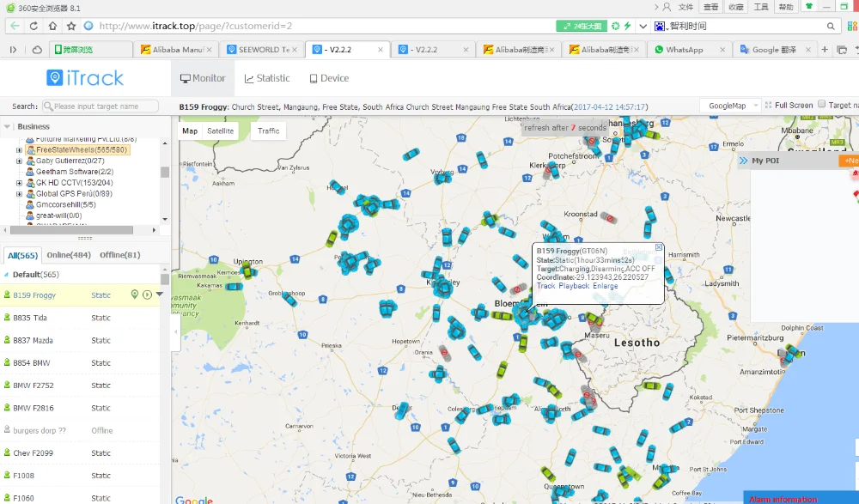Collapse the My POI panel with double-arrow icon
The image size is (859, 504).
click(x=742, y=161)
